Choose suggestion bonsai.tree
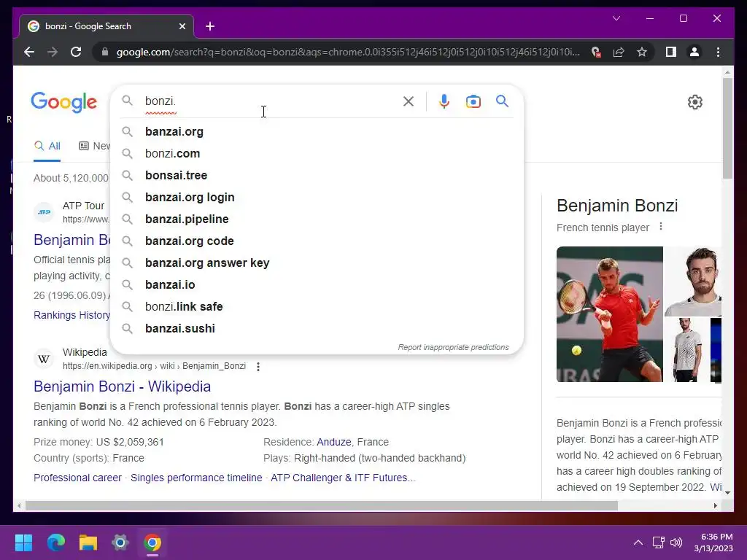This screenshot has width=747, height=560. click(317, 175)
